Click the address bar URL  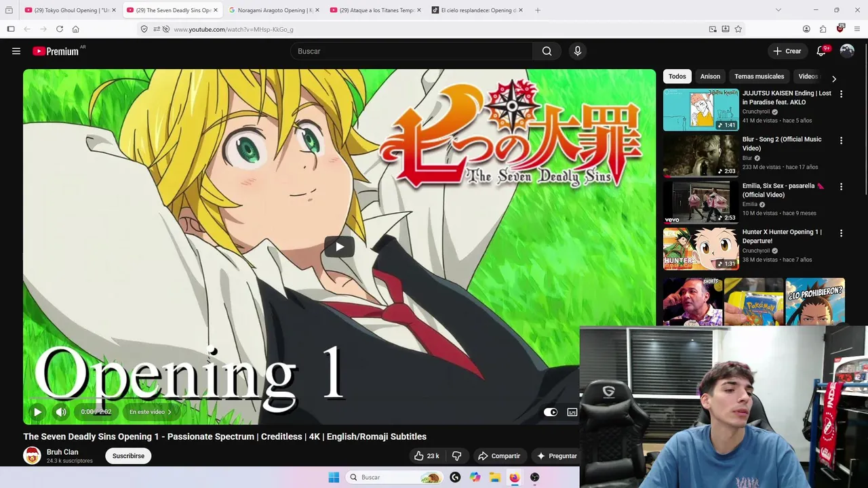tap(233, 29)
